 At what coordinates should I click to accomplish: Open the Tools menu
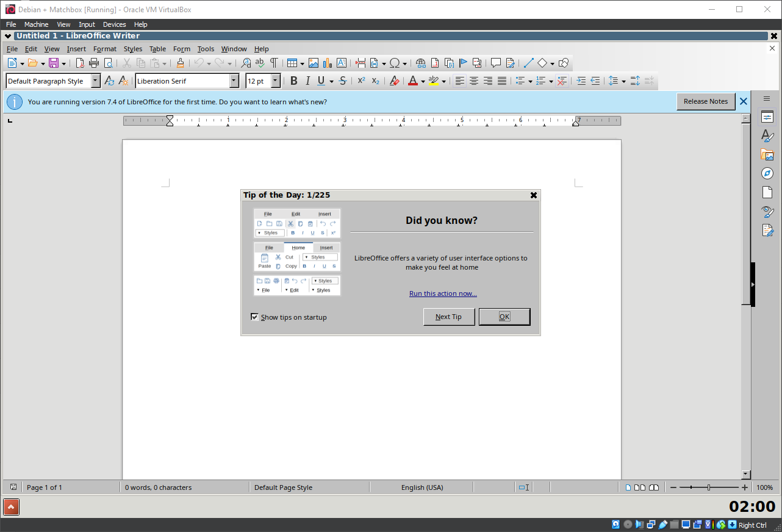pyautogui.click(x=206, y=49)
